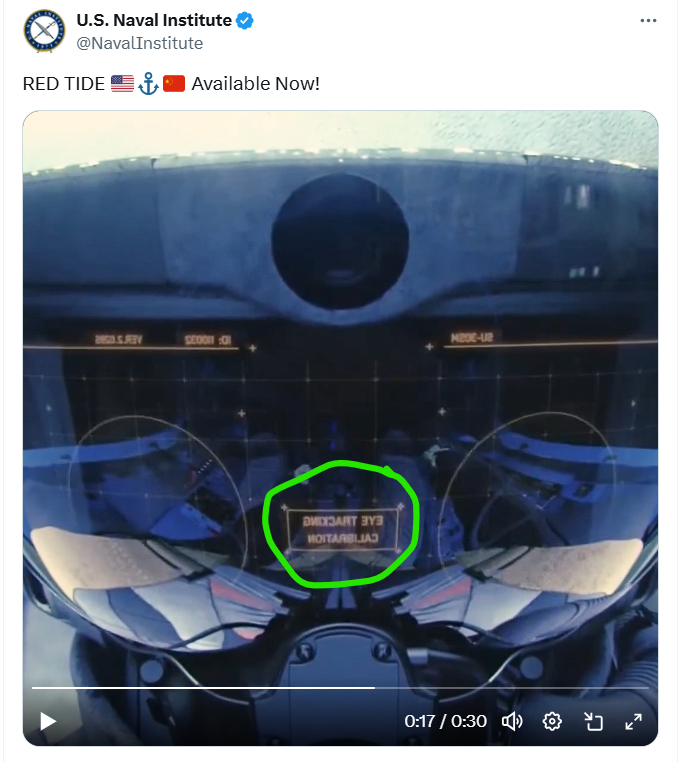Open the U.S. Naval Institute profile avatar
This screenshot has height=762, width=698.
point(44,31)
